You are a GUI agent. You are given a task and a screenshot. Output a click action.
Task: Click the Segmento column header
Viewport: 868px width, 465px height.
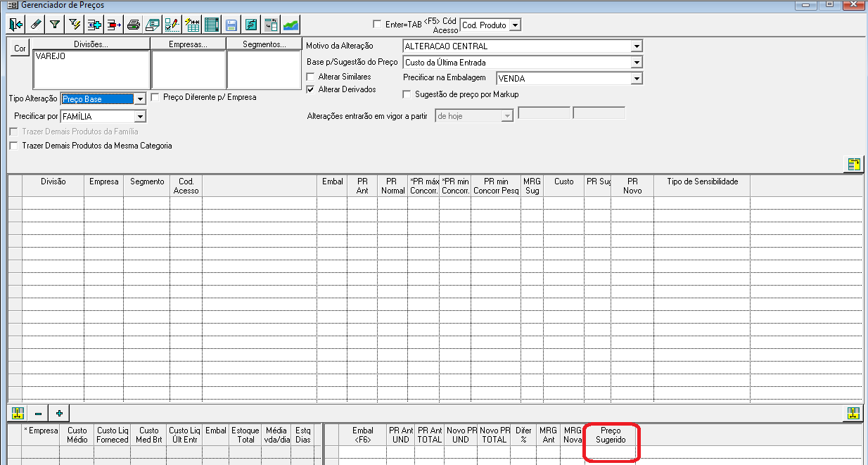pyautogui.click(x=147, y=186)
